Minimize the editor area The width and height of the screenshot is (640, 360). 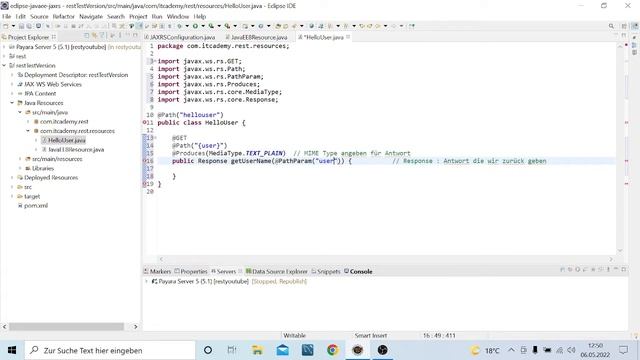(x=616, y=36)
